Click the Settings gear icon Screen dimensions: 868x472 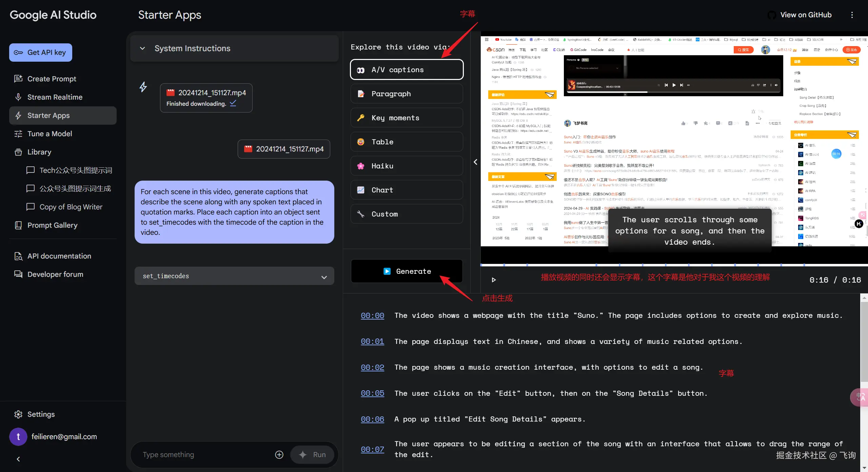[x=18, y=414]
